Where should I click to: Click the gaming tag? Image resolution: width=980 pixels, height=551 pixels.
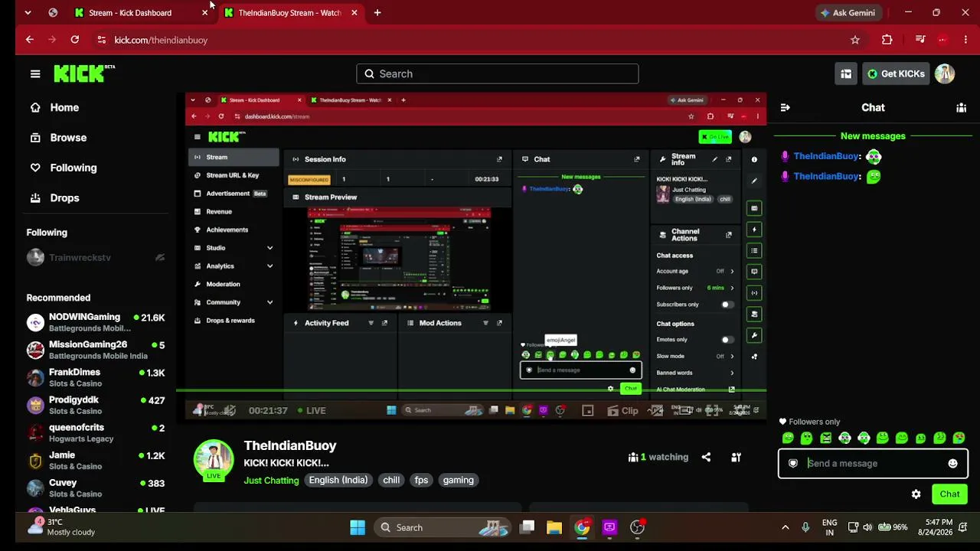[x=459, y=481]
